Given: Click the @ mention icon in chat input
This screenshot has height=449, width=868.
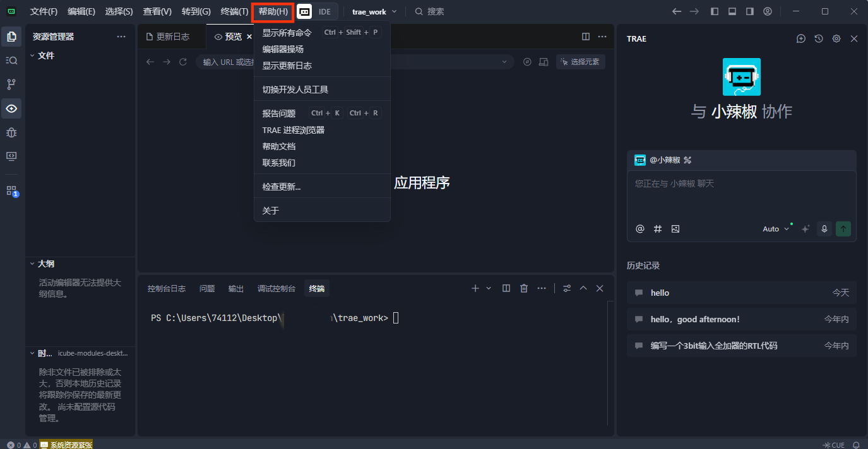Looking at the screenshot, I should (x=640, y=229).
